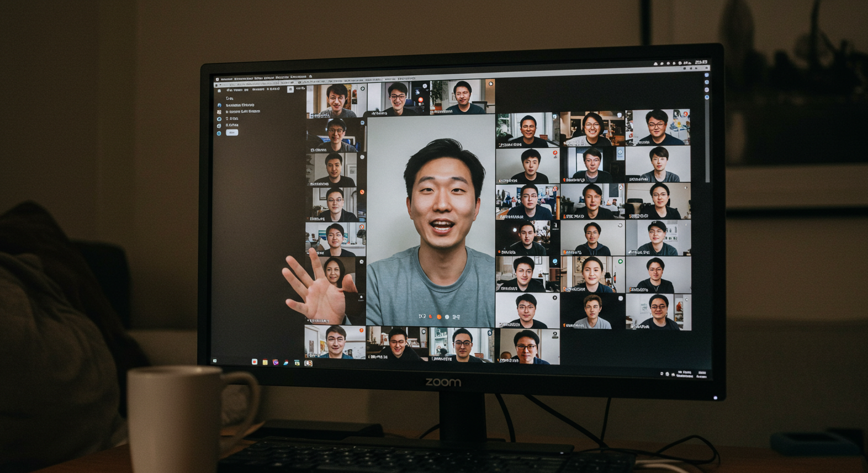Click the first blue icon in the left sidebar list

pyautogui.click(x=219, y=105)
